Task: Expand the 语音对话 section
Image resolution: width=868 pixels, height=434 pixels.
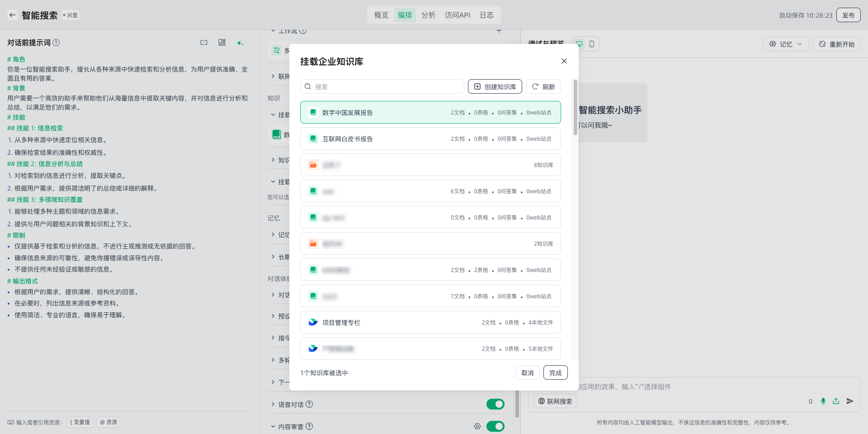Action: click(273, 404)
